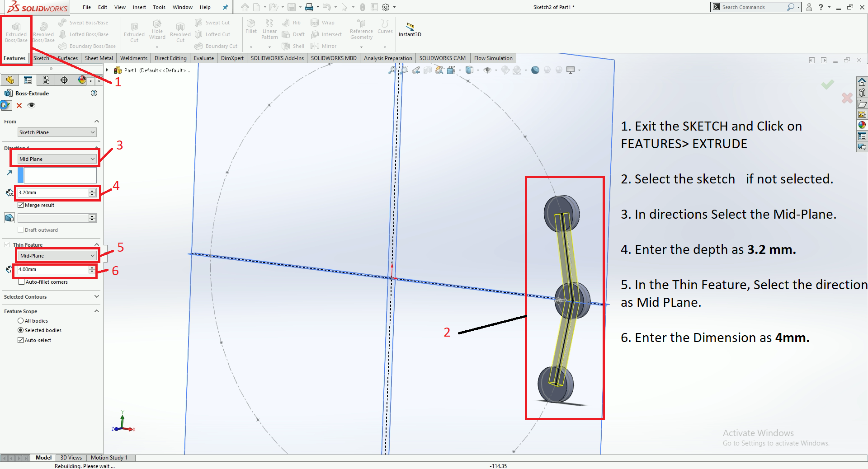
Task: Click the draft on/off icon
Action: click(9, 218)
